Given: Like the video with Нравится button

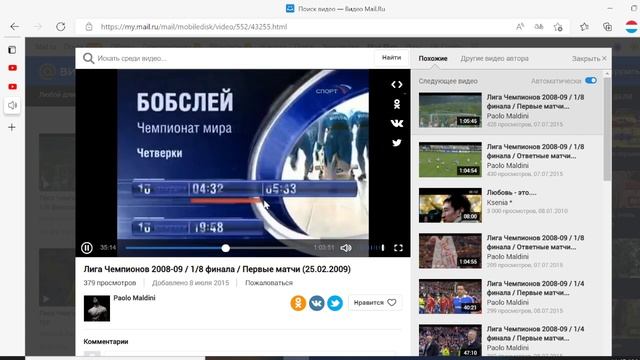Looking at the screenshot, I should pyautogui.click(x=375, y=303).
